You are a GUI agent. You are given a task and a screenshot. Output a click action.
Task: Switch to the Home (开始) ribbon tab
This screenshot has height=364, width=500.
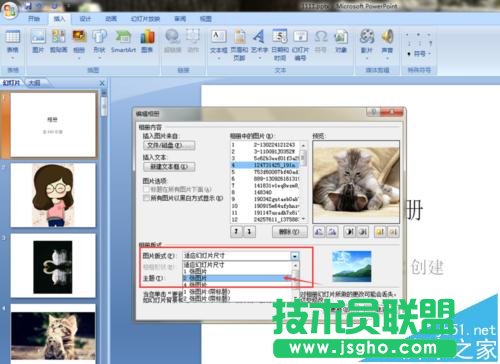tap(34, 19)
